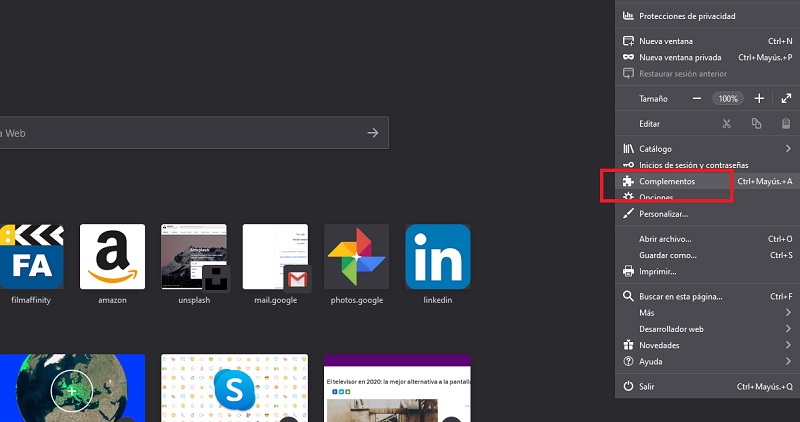Screen dimensions: 800x422
Task: Click the question mark Ayuda icon
Action: tap(628, 361)
